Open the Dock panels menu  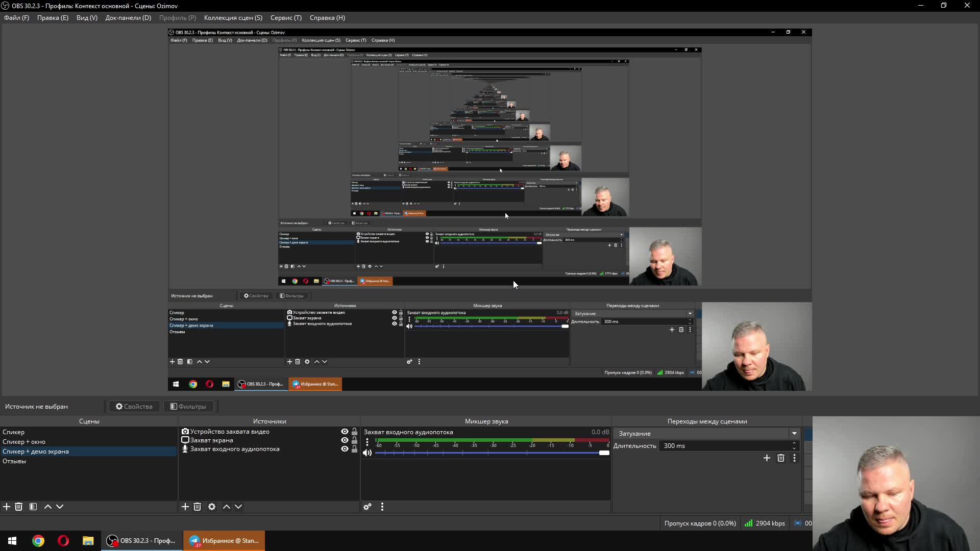coord(128,18)
